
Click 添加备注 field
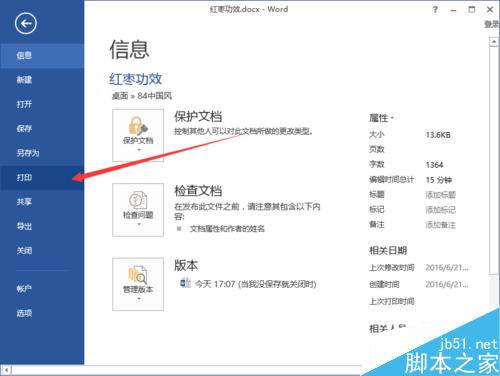(440, 225)
